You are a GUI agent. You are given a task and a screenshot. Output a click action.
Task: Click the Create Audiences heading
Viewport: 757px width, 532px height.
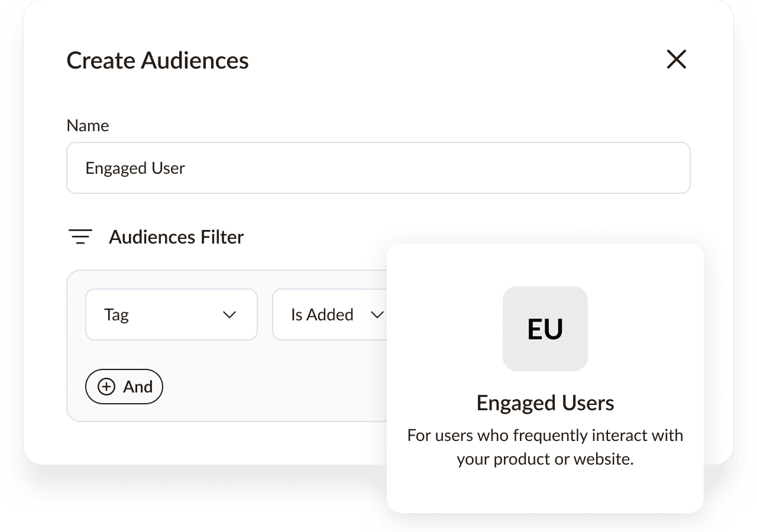tap(158, 60)
